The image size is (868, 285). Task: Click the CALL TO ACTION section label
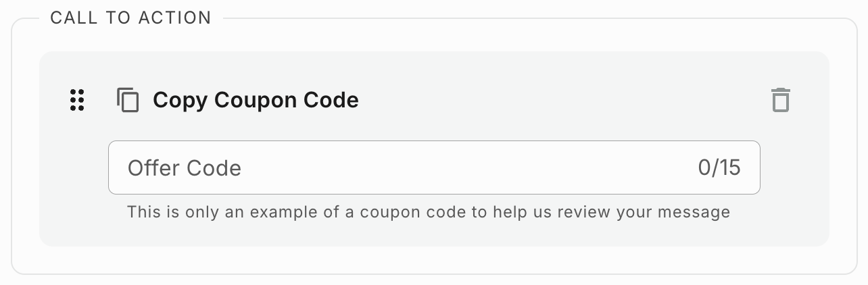tap(131, 18)
